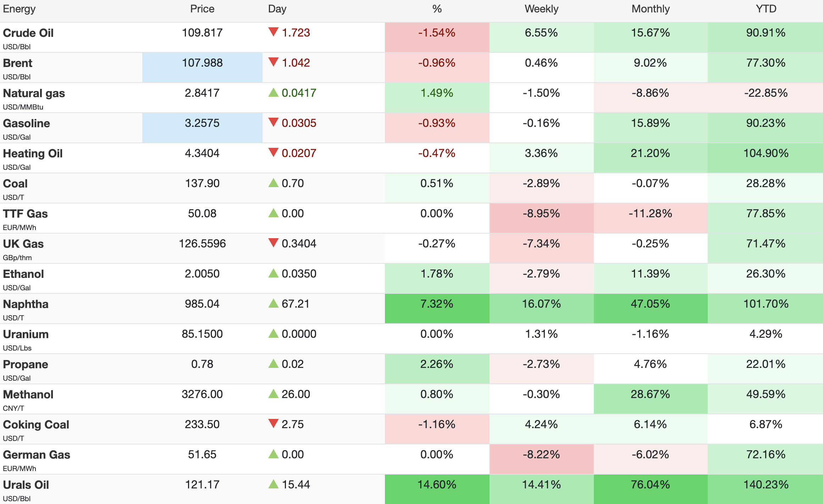Screen dimensions: 823x504
Task: Click the red down arrow for Coking Coal
Action: click(x=273, y=424)
